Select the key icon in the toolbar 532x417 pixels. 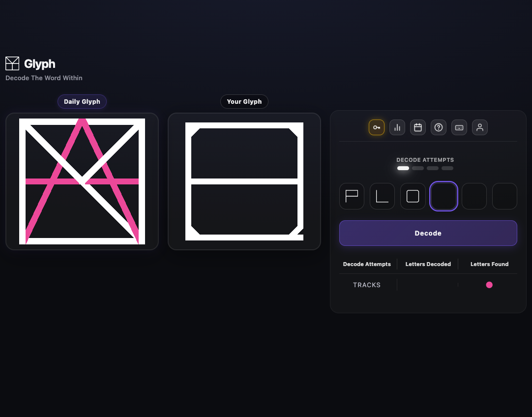click(376, 127)
